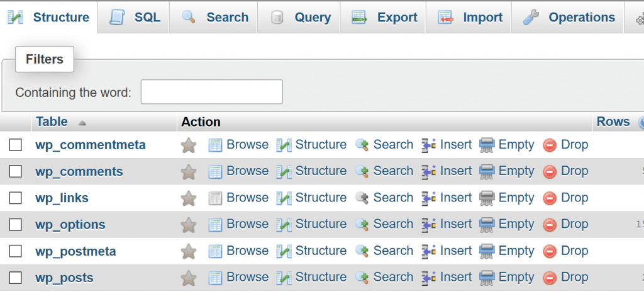Click red Drop icon for wp_options
The image size is (644, 294).
550,225
